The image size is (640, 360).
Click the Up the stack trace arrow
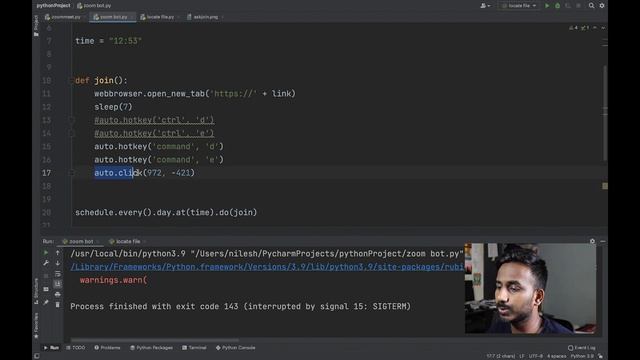58,253
